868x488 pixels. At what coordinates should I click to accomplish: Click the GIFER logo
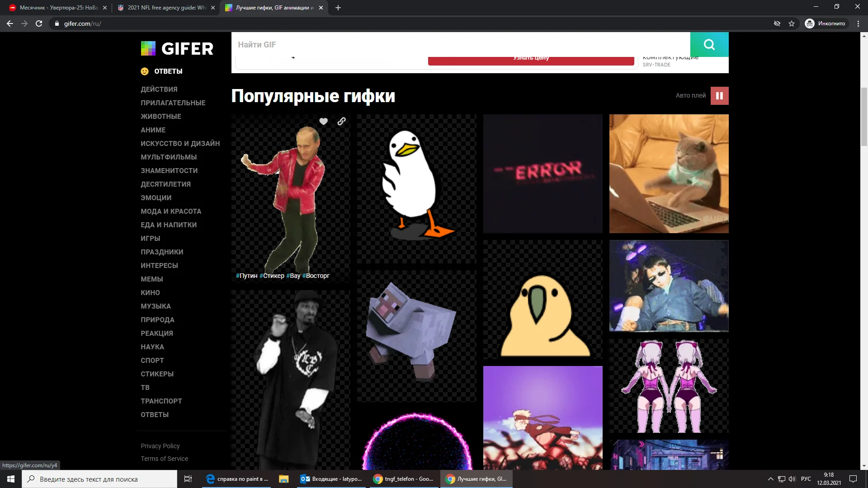tap(177, 48)
